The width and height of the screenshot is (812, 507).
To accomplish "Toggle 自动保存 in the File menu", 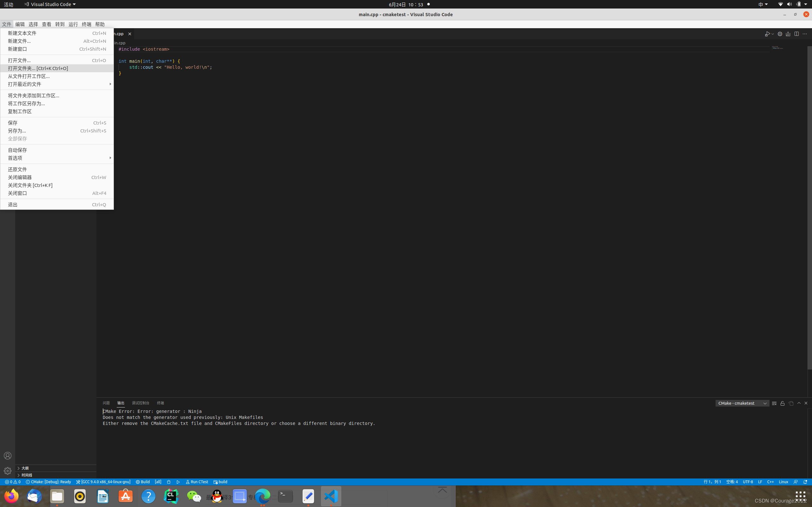I will coord(17,150).
